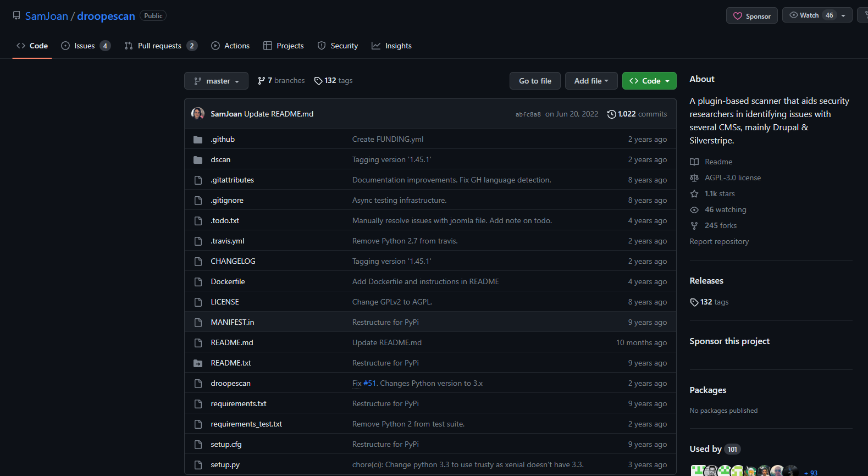868x476 pixels.
Task: Open the green Code dropdown
Action: pyautogui.click(x=649, y=81)
